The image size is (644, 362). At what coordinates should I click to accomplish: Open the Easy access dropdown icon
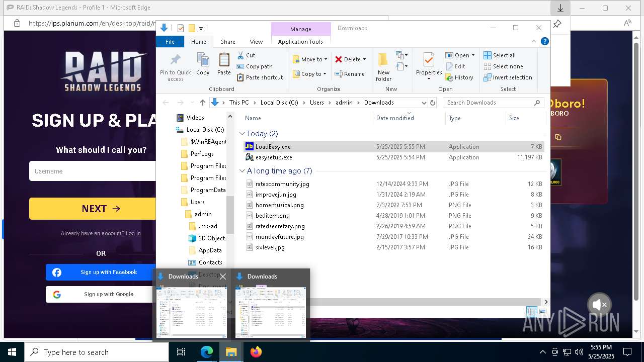[401, 66]
